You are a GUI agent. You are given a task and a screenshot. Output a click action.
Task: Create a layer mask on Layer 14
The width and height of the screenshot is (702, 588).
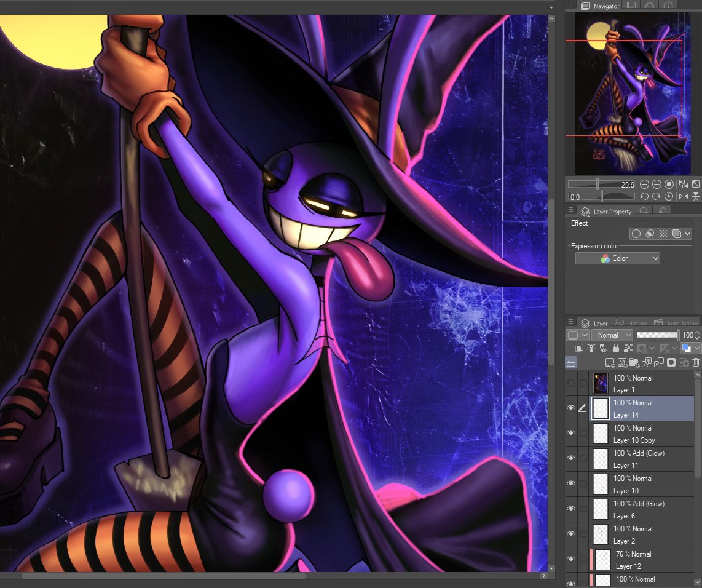(672, 362)
